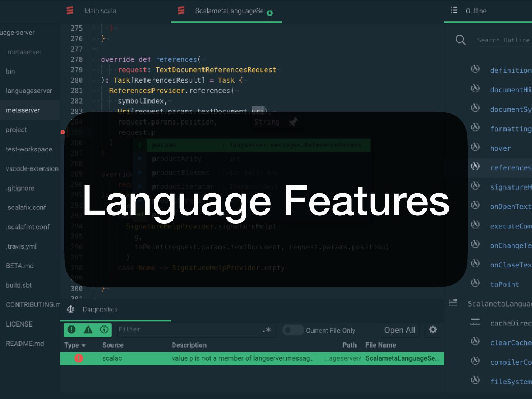Toggle regex matching for the filter
The image size is (532, 399).
(266, 330)
